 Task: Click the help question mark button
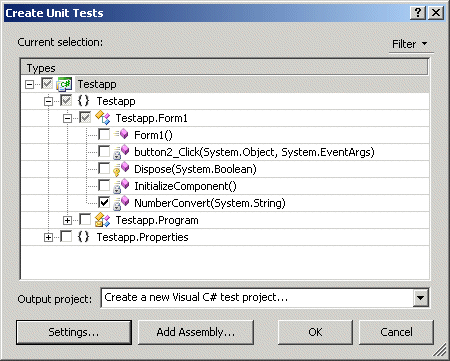coord(418,13)
